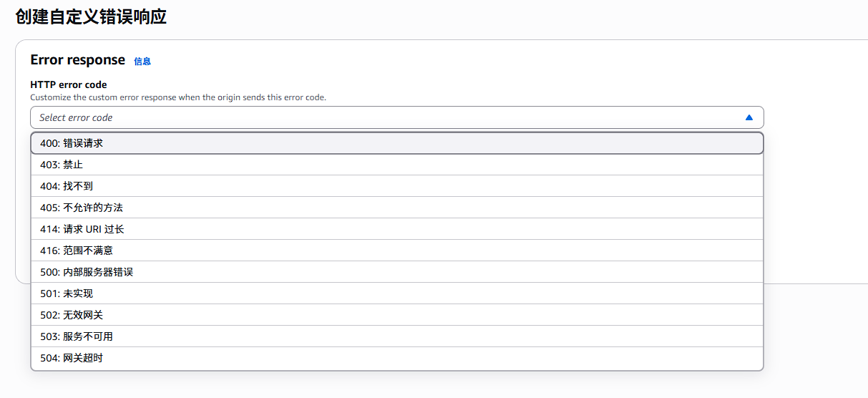The width and height of the screenshot is (868, 398).
Task: Collapse the dropdown using the blue triangle arrow
Action: pyautogui.click(x=748, y=117)
